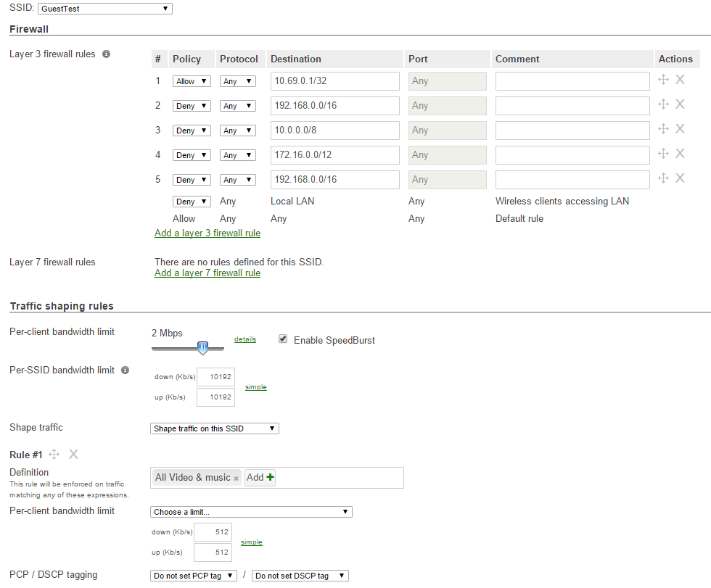Click the per-client bandwidth limit slider handle
The height and width of the screenshot is (588, 711).
[203, 349]
